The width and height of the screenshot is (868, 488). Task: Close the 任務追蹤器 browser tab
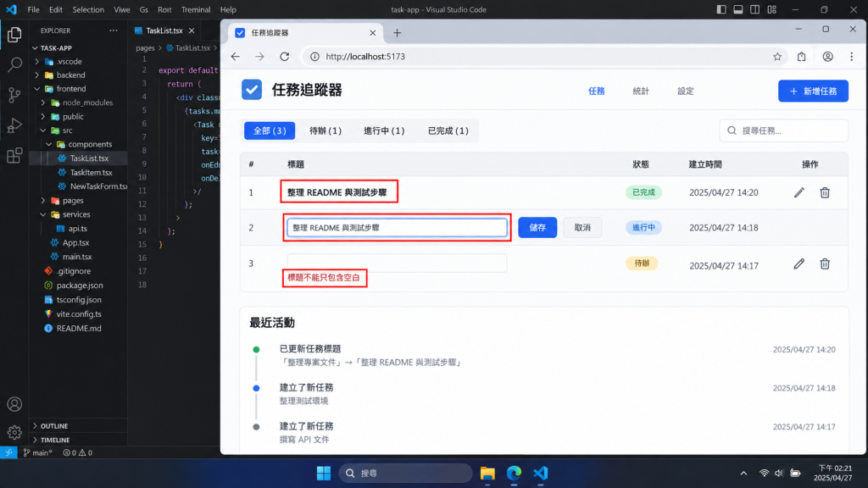point(373,33)
